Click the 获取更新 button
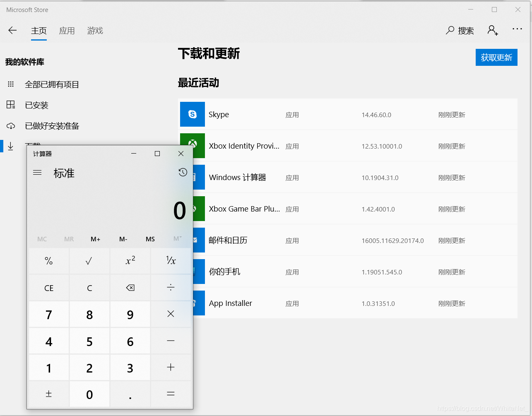This screenshot has height=416, width=532. [496, 57]
